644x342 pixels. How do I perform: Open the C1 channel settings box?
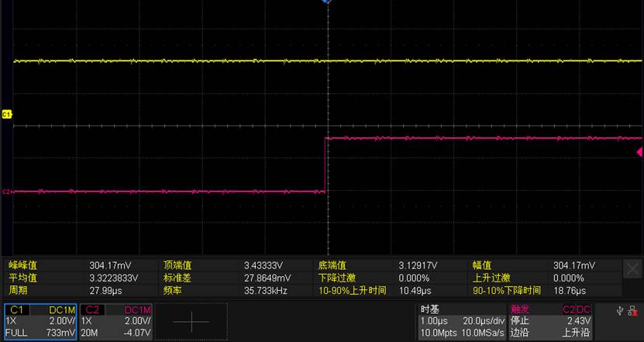pyautogui.click(x=40, y=321)
